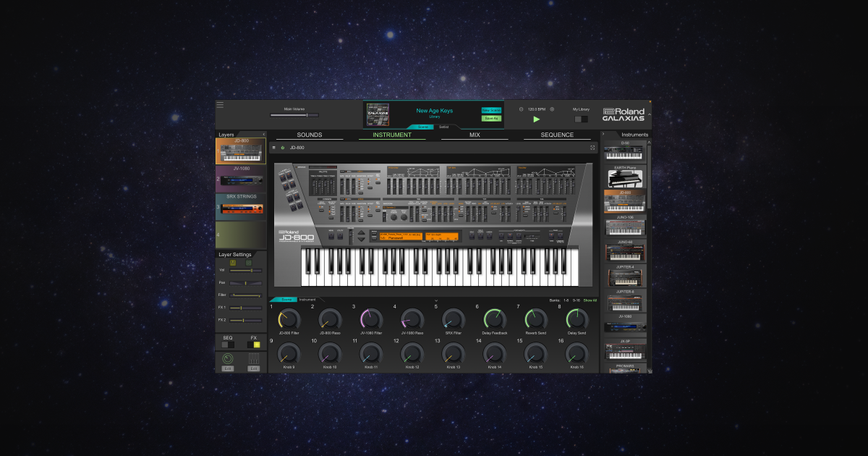This screenshot has height=456, width=868.
Task: Enable the M mute toggle in Layer Settings
Action: click(233, 263)
